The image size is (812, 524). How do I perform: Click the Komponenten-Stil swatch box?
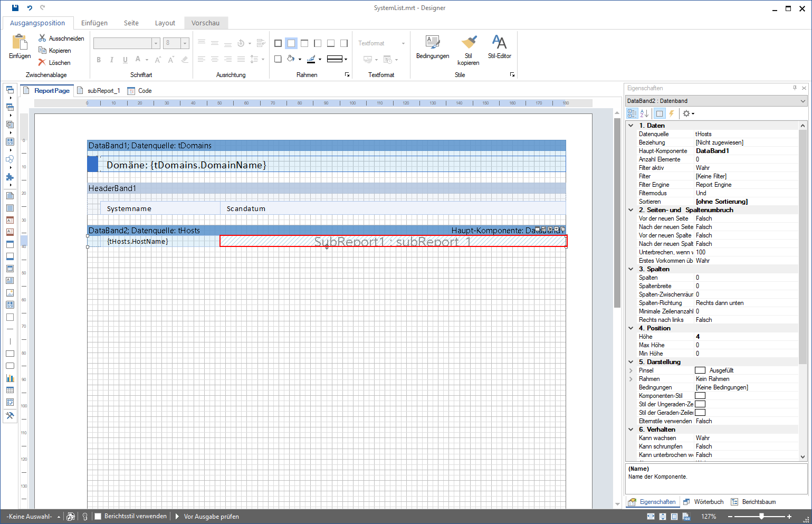[x=700, y=396]
